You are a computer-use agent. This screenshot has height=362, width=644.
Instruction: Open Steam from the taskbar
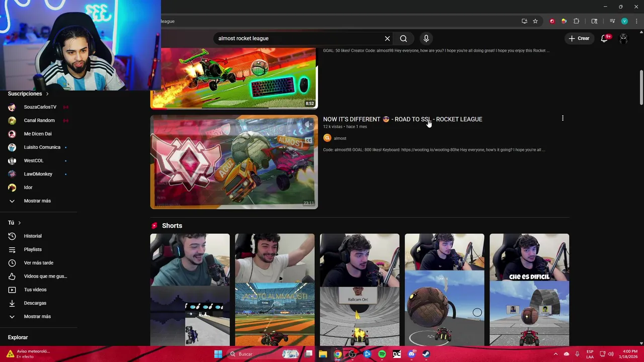click(426, 354)
